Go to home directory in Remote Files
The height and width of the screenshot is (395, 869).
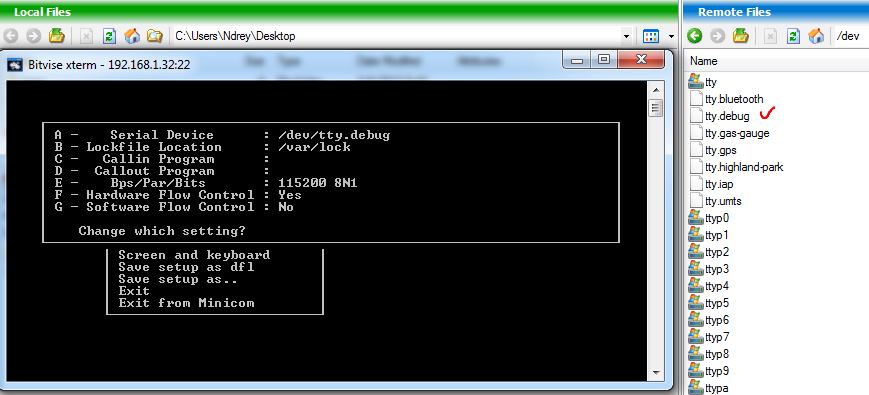pyautogui.click(x=816, y=36)
